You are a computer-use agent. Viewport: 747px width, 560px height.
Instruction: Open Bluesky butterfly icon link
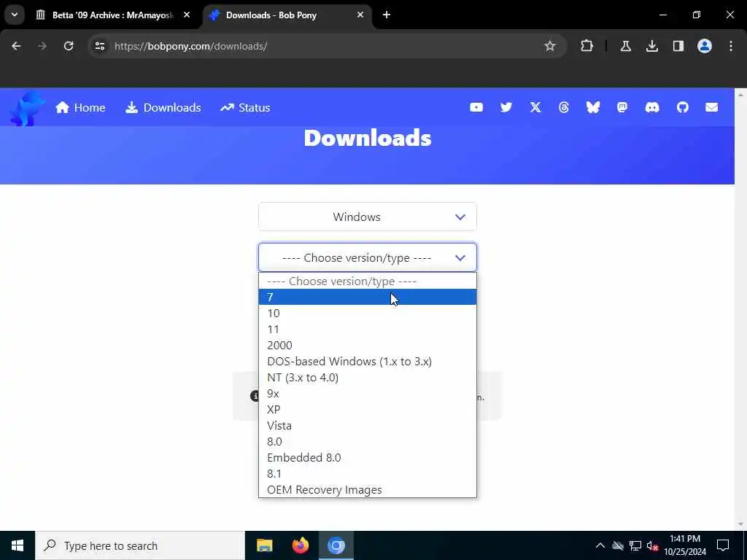coord(593,108)
